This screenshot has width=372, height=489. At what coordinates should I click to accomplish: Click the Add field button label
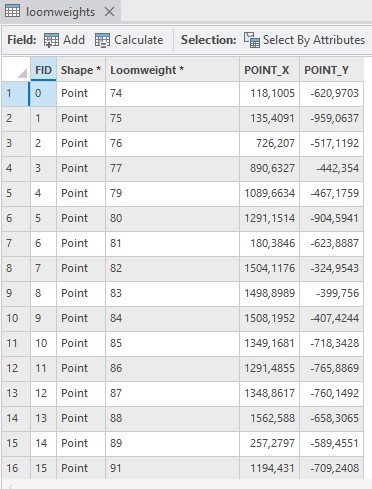(x=74, y=40)
